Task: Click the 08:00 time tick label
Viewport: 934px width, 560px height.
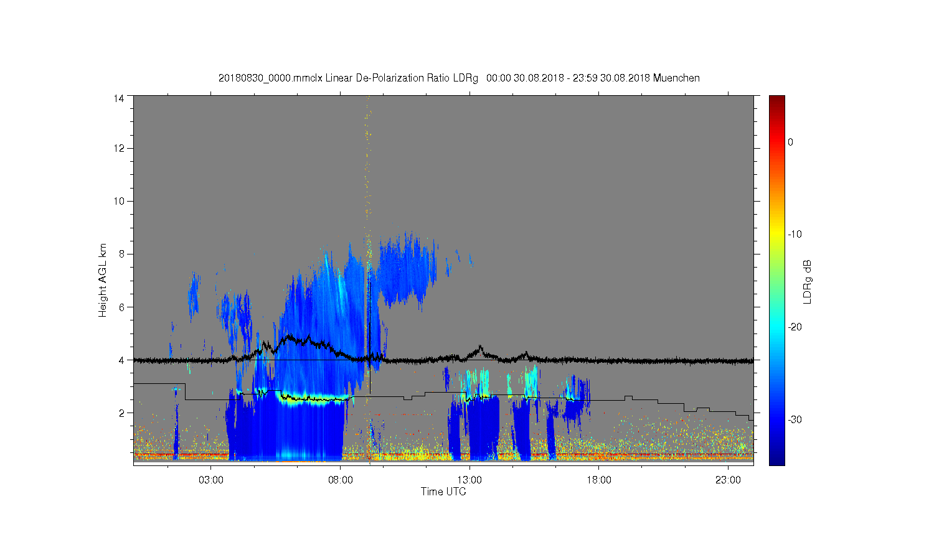Action: pyautogui.click(x=341, y=480)
